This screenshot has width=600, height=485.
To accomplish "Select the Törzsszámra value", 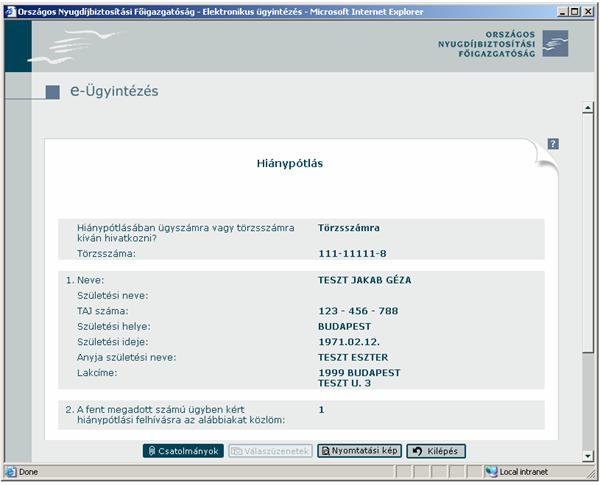I will point(349,228).
